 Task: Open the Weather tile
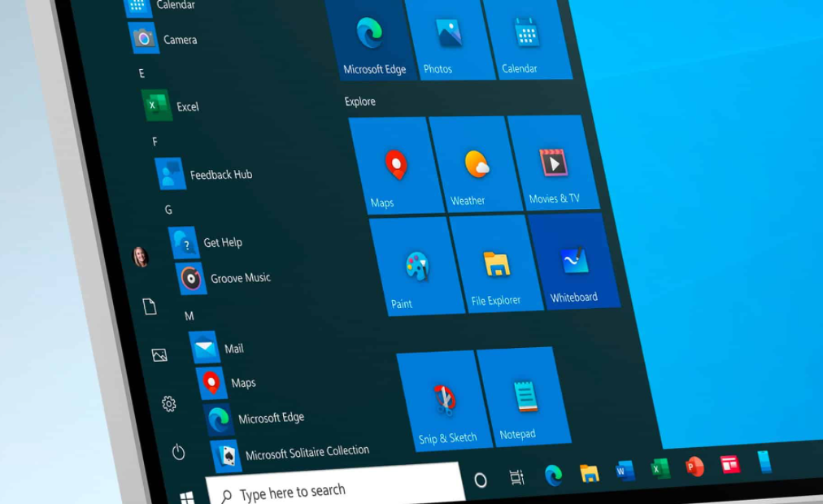pos(476,163)
